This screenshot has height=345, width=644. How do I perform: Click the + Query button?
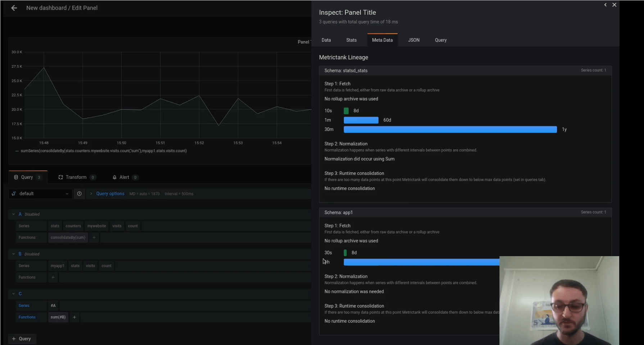point(22,339)
